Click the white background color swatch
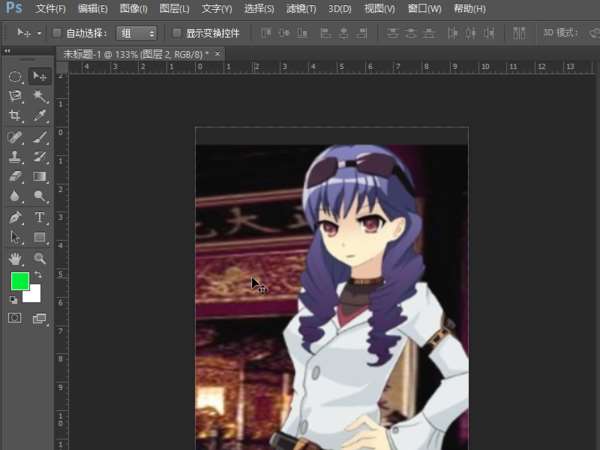 (x=34, y=296)
